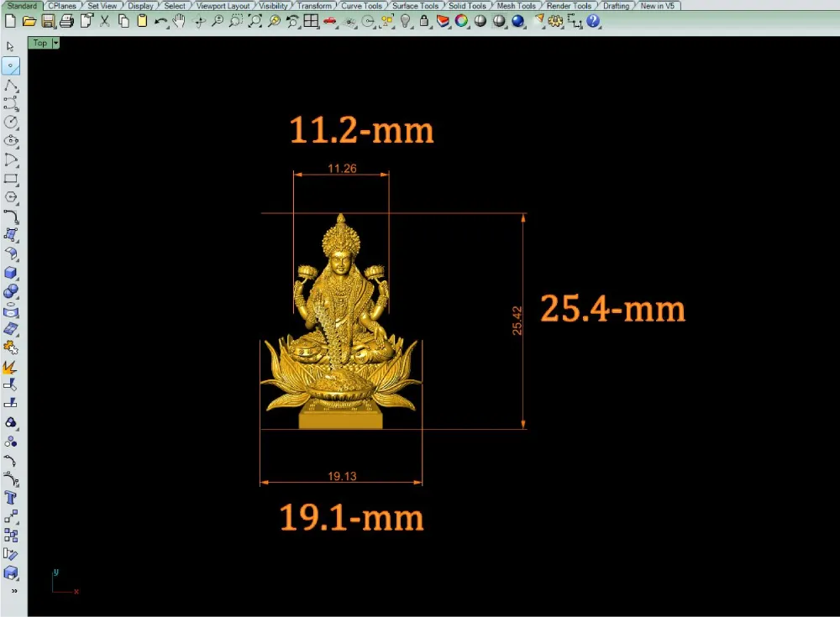Click the Shaded Viewport sphere icon
The width and height of the screenshot is (840, 617).
click(x=480, y=22)
